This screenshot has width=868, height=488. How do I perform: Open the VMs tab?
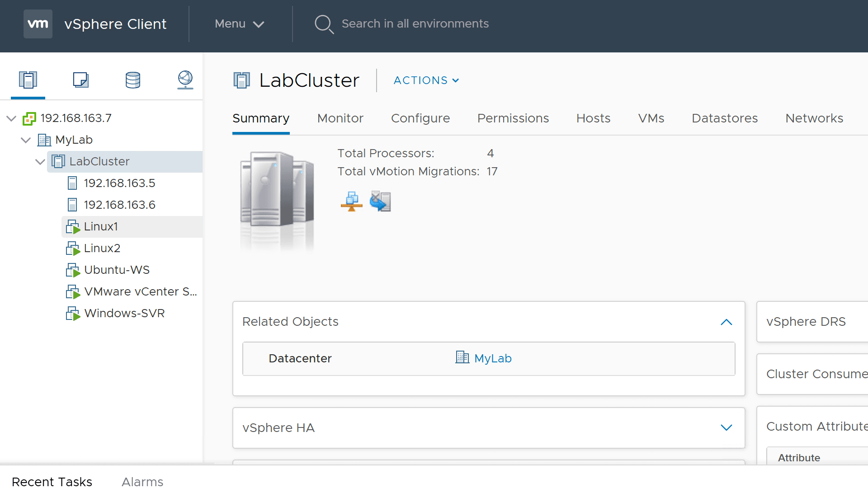[651, 118]
